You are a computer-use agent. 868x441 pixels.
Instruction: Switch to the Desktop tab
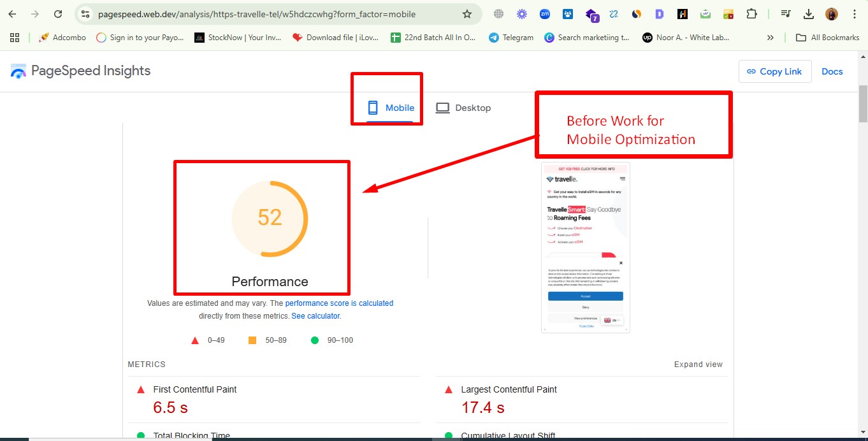(463, 108)
